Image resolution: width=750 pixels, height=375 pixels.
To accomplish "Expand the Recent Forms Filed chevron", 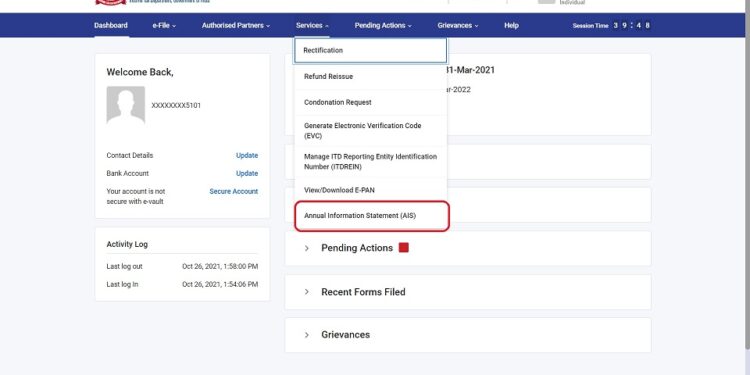I will tap(307, 292).
